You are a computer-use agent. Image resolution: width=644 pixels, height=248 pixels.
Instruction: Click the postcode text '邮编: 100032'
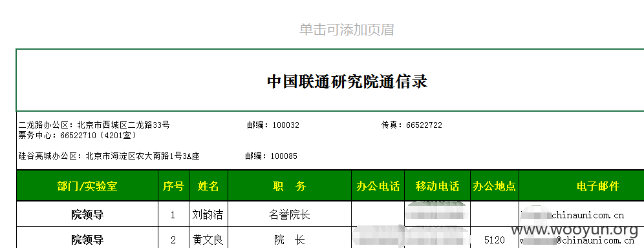pyautogui.click(x=273, y=125)
